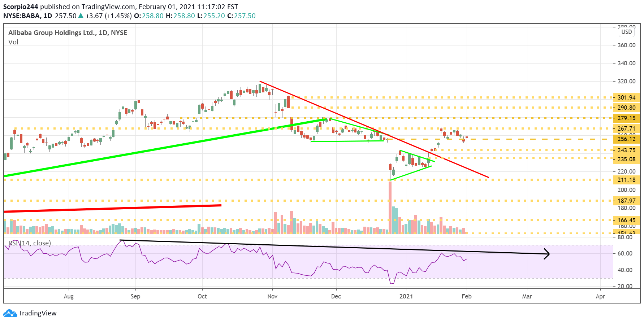Image resolution: width=644 pixels, height=323 pixels.
Task: Click the USD currency button
Action: (x=627, y=32)
